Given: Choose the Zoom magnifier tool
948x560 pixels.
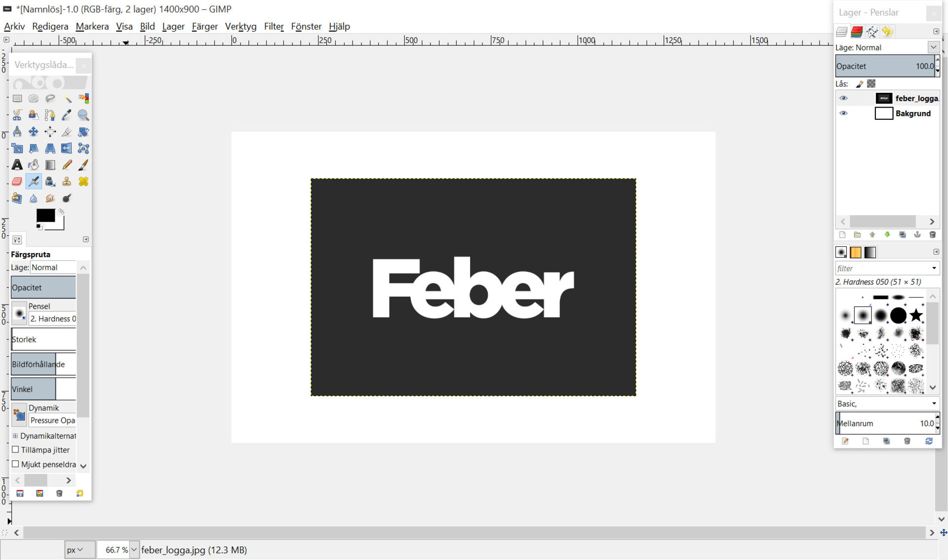Looking at the screenshot, I should click(x=83, y=115).
